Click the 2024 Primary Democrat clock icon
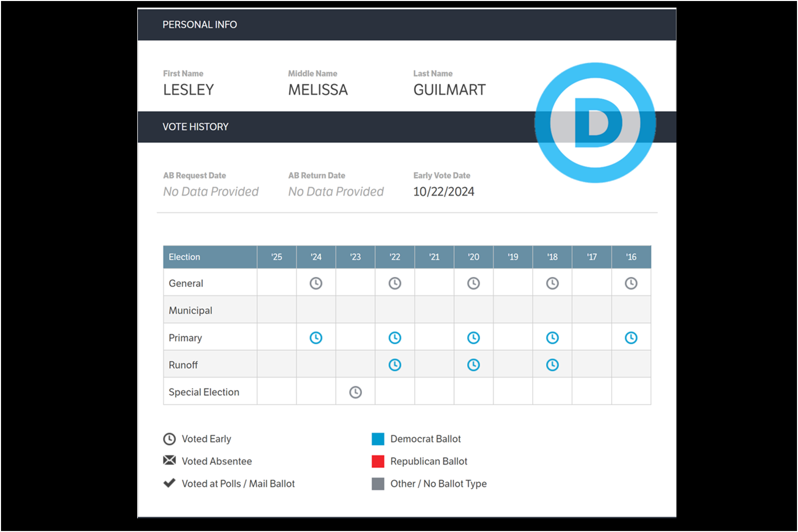Viewport: 798px width, 532px height. (316, 338)
